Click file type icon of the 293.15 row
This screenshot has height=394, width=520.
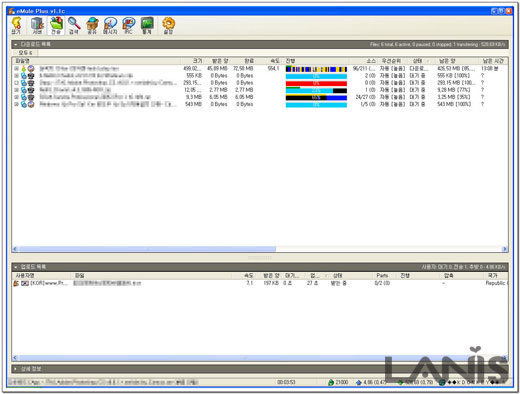click(x=24, y=83)
